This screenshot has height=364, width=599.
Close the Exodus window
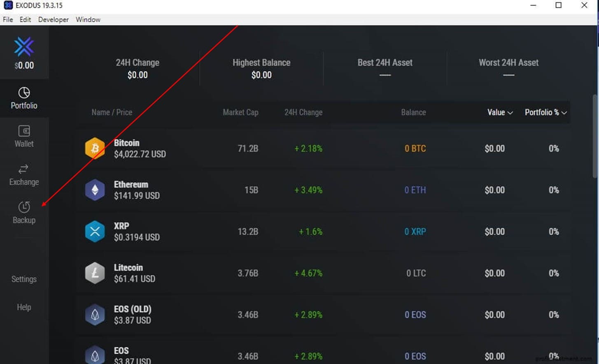coord(584,5)
